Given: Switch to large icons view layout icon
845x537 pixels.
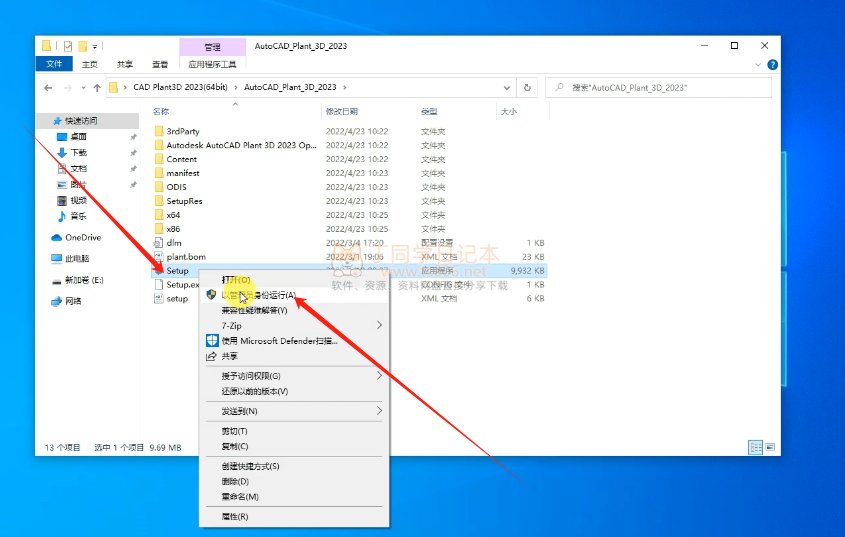Looking at the screenshot, I should 770,448.
